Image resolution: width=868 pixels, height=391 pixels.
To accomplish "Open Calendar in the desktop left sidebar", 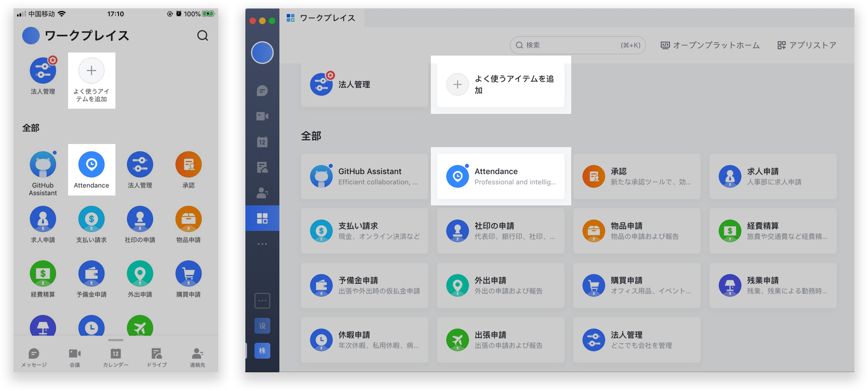I will [262, 142].
